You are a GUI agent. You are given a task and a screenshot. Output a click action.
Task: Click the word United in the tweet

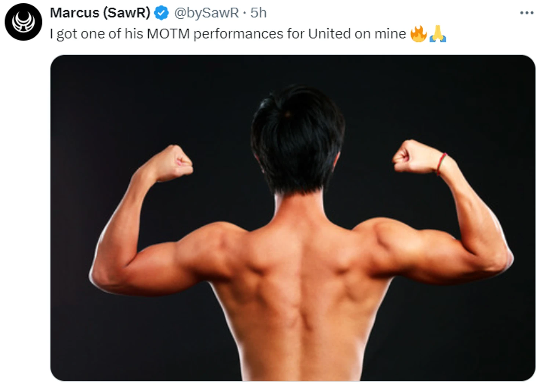[x=329, y=34]
